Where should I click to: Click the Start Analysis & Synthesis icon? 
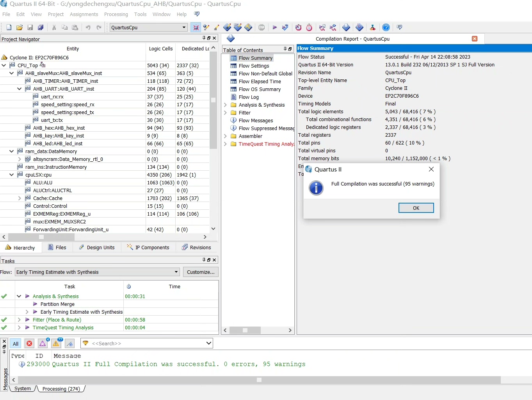(285, 27)
